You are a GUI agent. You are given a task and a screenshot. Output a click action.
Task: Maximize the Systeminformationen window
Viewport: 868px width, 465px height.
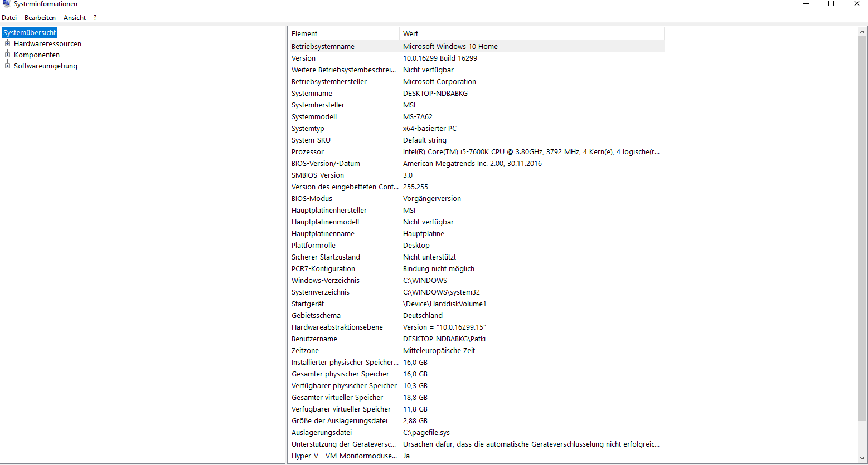click(831, 4)
